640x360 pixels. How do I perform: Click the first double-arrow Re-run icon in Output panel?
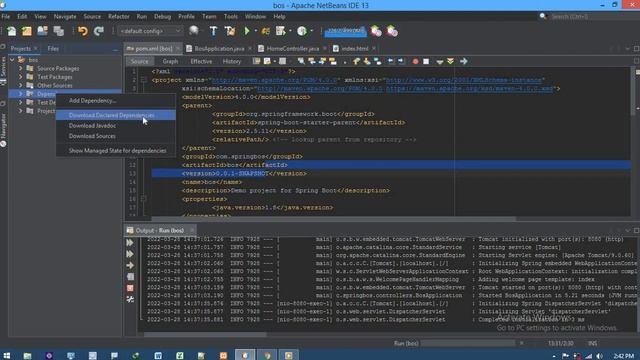coord(130,242)
